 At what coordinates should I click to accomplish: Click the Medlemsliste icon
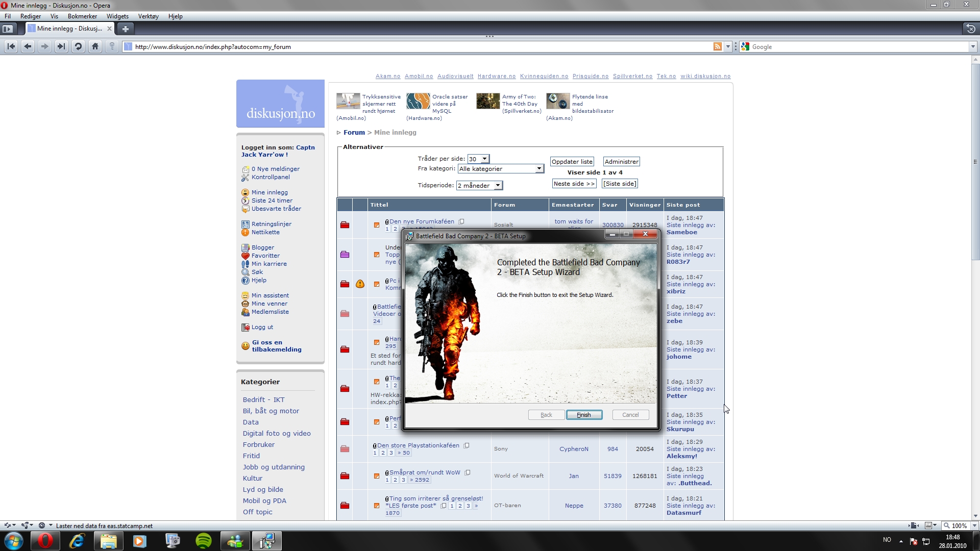pos(246,312)
